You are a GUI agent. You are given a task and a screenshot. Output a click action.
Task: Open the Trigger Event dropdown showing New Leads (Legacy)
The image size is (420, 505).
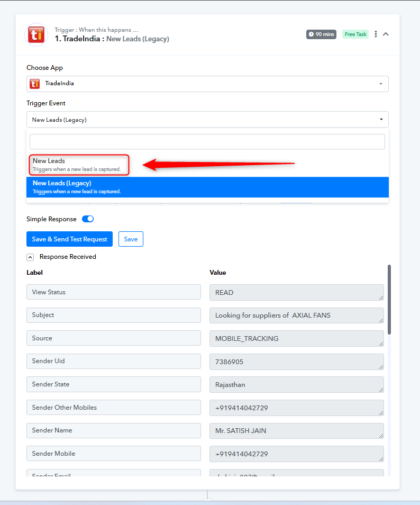tap(207, 120)
